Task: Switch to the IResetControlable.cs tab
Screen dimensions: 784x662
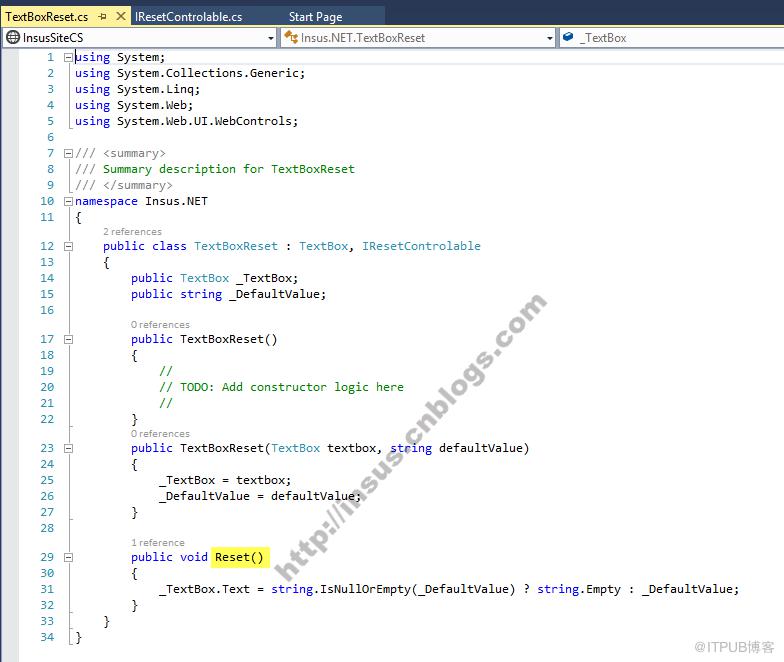Action: pyautogui.click(x=188, y=16)
